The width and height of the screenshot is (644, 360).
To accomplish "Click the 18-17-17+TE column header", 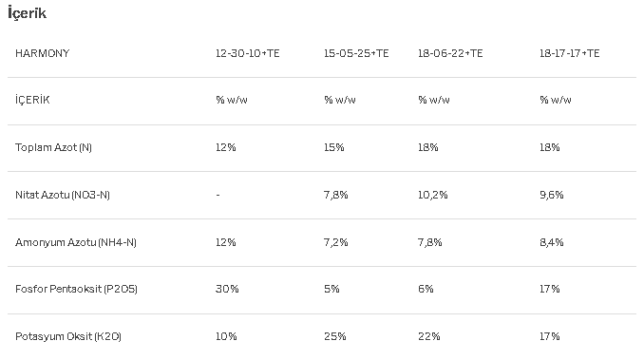I will pos(569,53).
